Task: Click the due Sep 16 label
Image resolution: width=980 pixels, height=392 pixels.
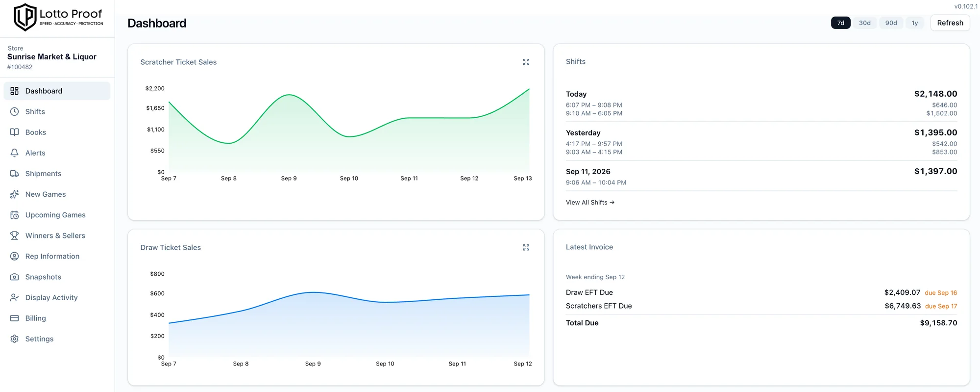Action: click(941, 293)
